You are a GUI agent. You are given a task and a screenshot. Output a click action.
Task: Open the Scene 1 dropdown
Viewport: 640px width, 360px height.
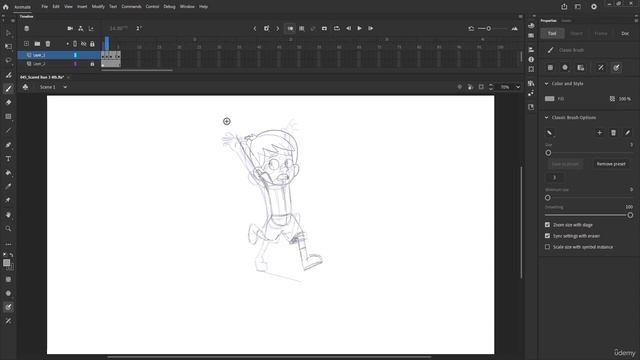point(65,87)
